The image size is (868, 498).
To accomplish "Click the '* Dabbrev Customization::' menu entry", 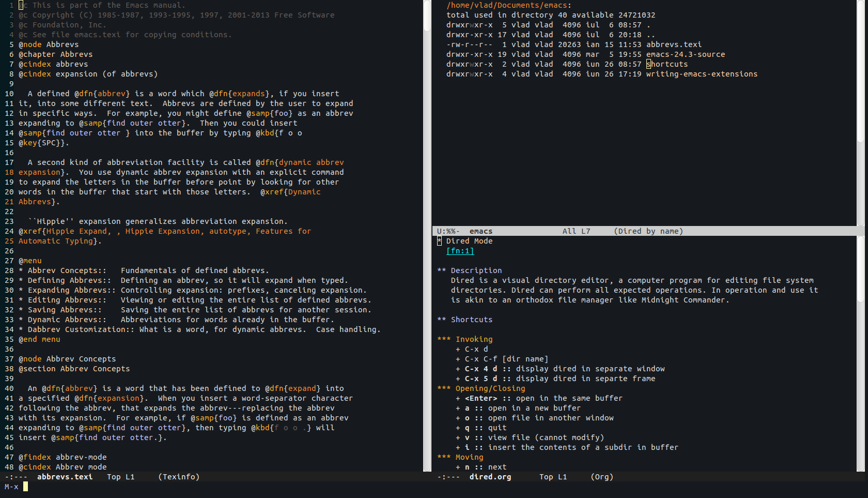I will coord(76,329).
